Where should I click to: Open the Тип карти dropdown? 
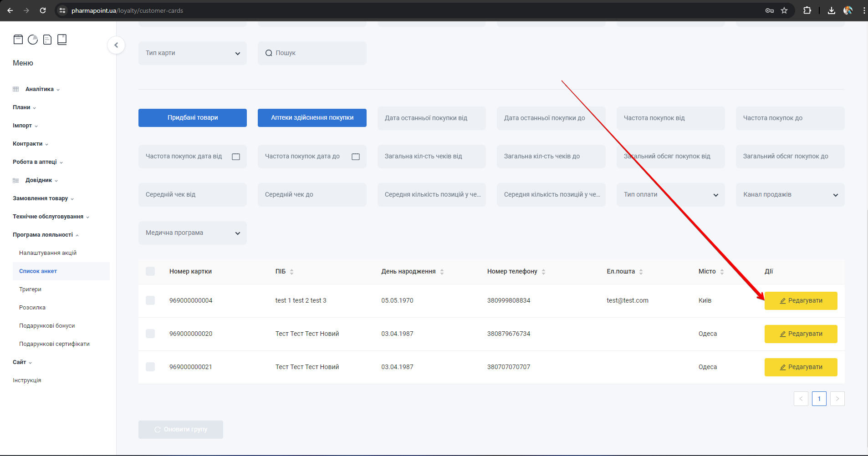[x=192, y=53]
